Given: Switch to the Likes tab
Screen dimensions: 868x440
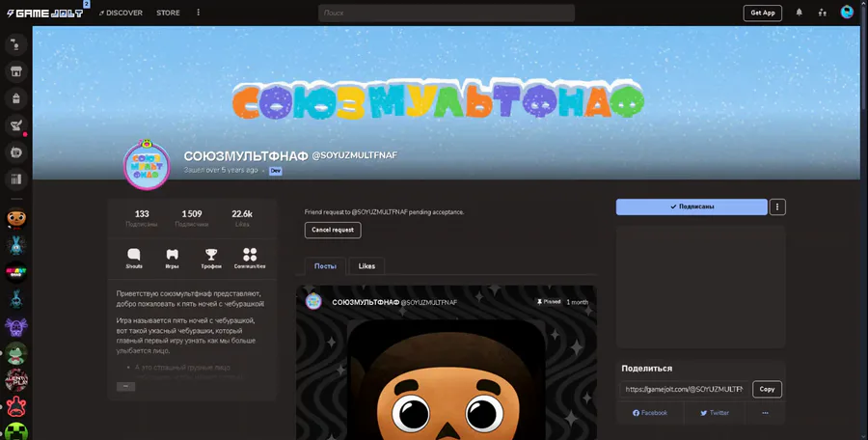Looking at the screenshot, I should (x=366, y=266).
